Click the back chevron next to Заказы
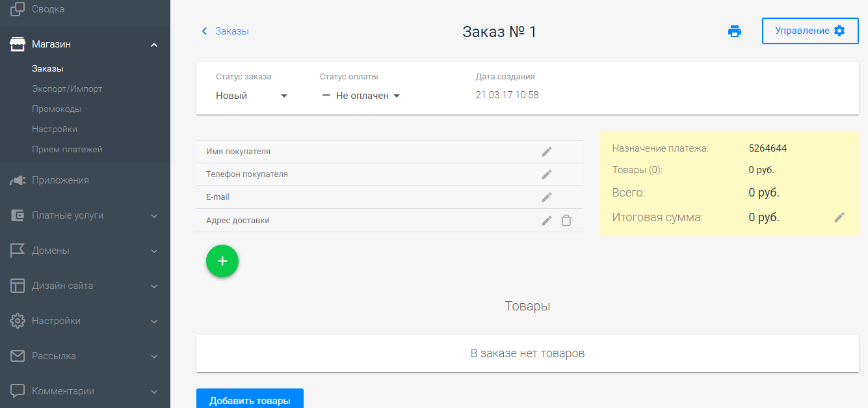Image resolution: width=868 pixels, height=408 pixels. (x=204, y=31)
